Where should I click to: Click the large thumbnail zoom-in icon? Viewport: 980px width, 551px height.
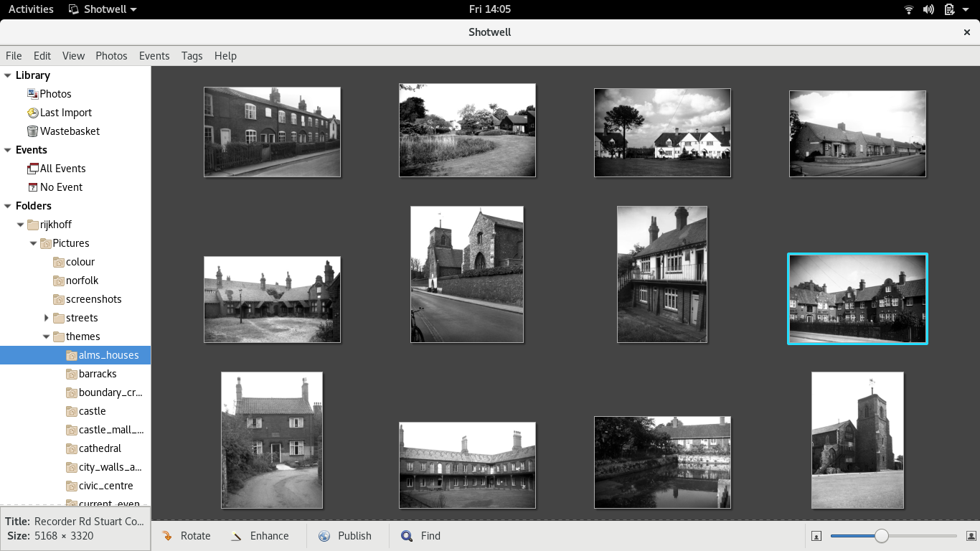pyautogui.click(x=971, y=536)
